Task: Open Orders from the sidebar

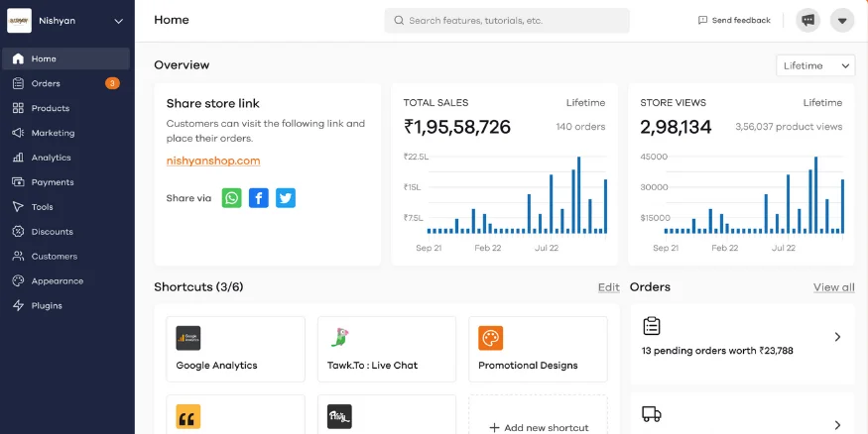Action: 65,83
